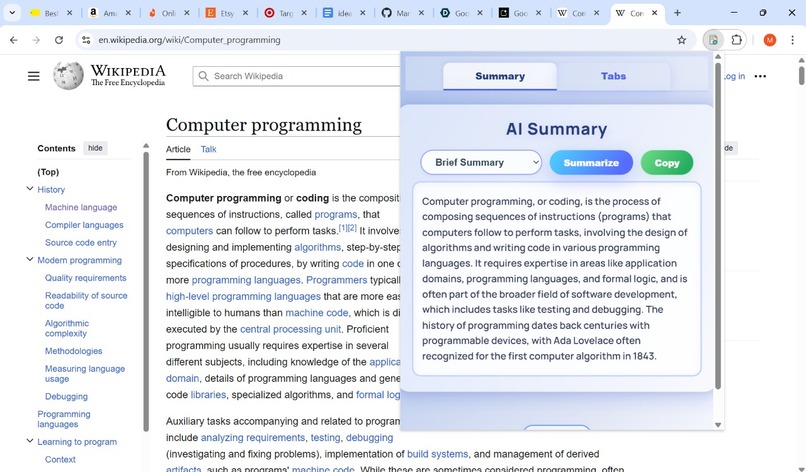Reload the current page
This screenshot has height=472, width=806.
[x=59, y=40]
